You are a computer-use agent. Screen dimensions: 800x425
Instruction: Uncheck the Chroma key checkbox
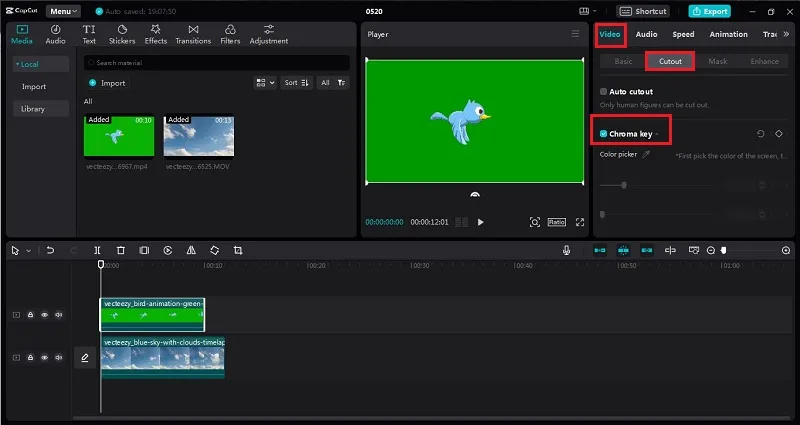(x=604, y=134)
